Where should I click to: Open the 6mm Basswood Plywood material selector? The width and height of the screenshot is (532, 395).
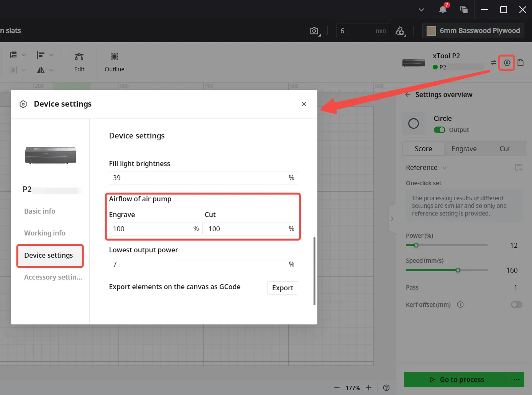tap(473, 31)
